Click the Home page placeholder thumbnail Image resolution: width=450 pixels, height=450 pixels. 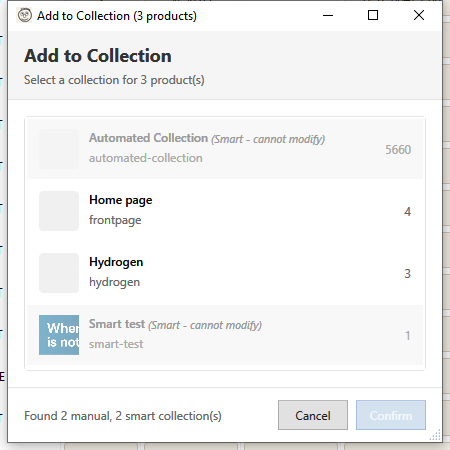click(x=59, y=211)
